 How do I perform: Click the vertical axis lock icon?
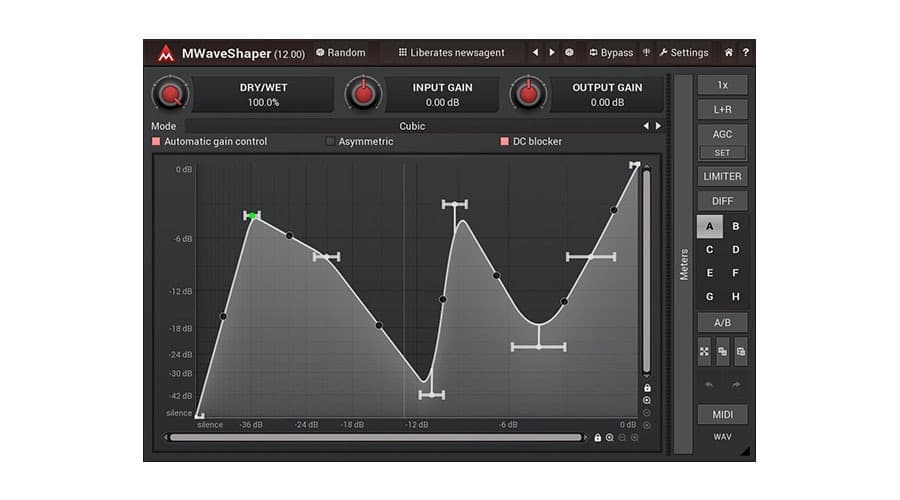tap(647, 388)
